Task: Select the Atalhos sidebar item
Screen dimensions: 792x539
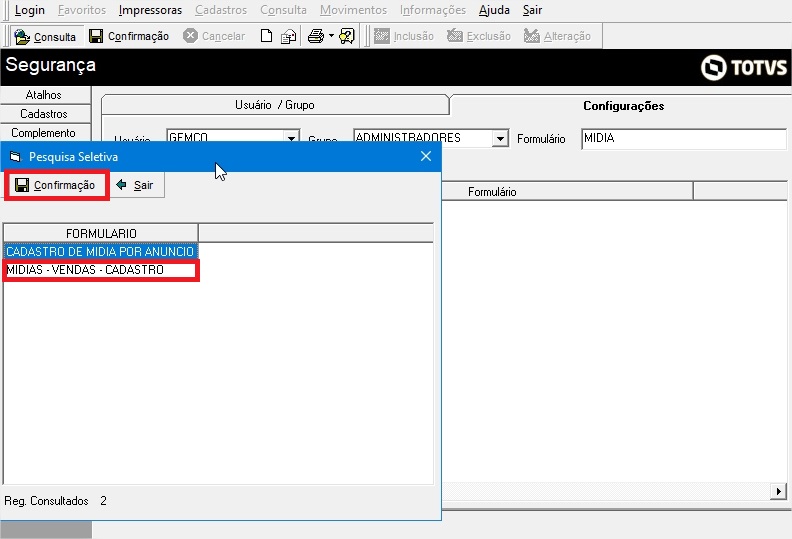Action: coord(45,95)
